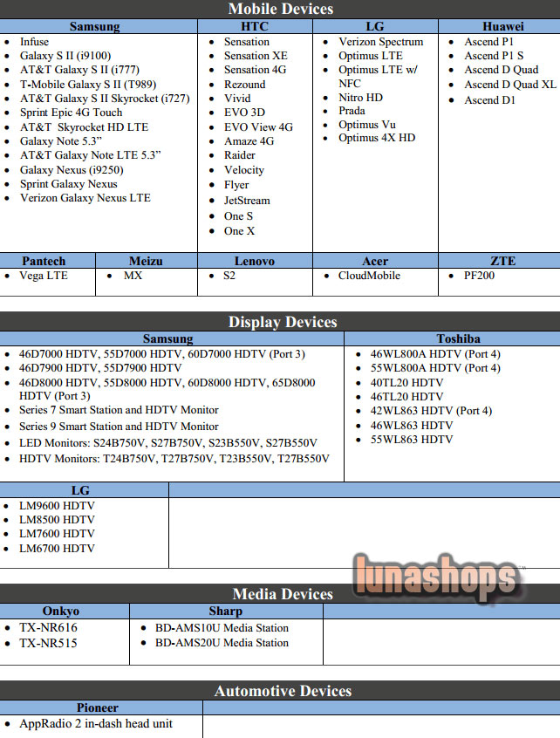The width and height of the screenshot is (560, 738).
Task: Click HTC 'EVO View 4G' entry
Action: pyautogui.click(x=258, y=127)
